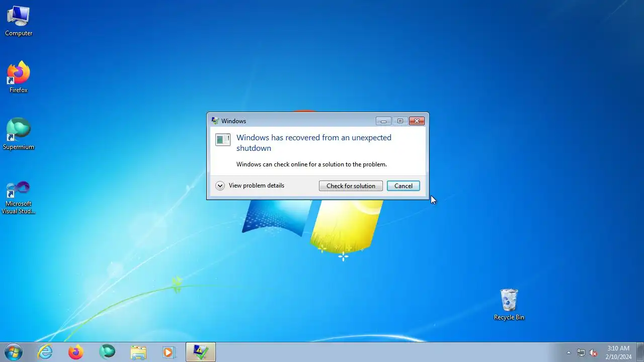Open Windows Explorer from the taskbar
This screenshot has width=644, height=362.
click(138, 352)
